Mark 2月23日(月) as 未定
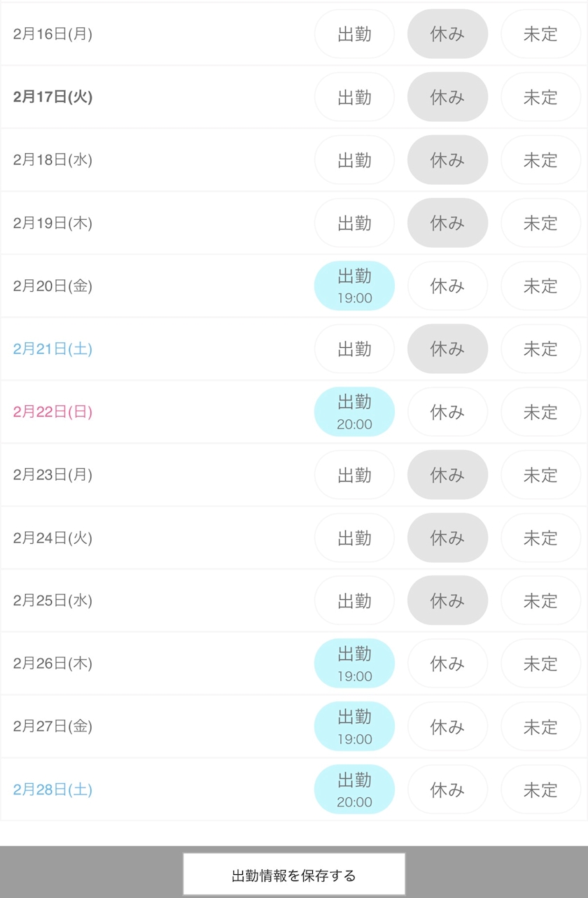The height and width of the screenshot is (898, 588). point(540,475)
